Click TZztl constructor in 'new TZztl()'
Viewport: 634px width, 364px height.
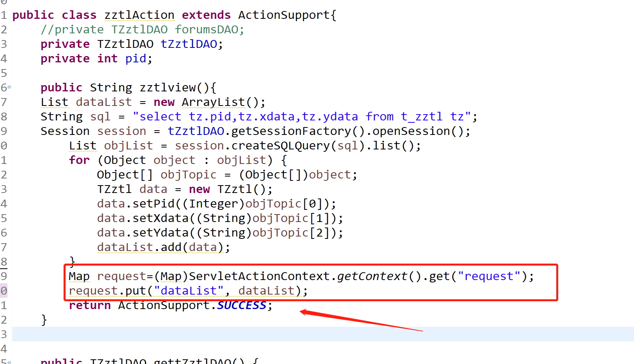point(235,189)
